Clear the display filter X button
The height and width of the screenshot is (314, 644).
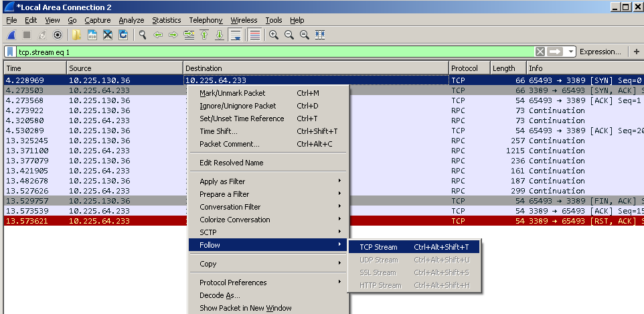click(x=540, y=52)
